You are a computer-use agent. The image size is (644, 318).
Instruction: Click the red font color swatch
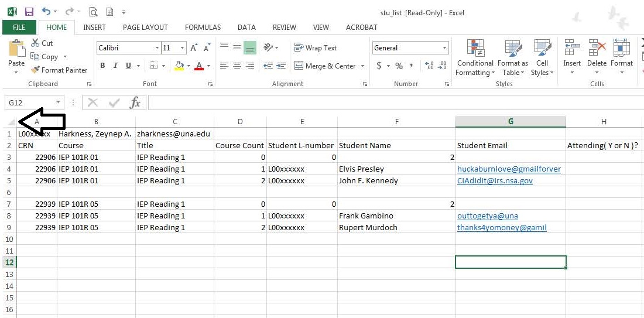coord(199,66)
